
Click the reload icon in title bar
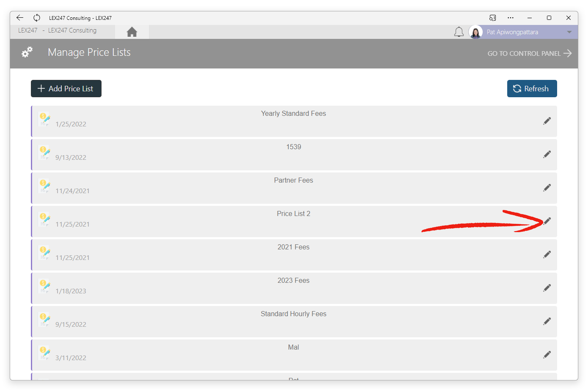pyautogui.click(x=37, y=18)
